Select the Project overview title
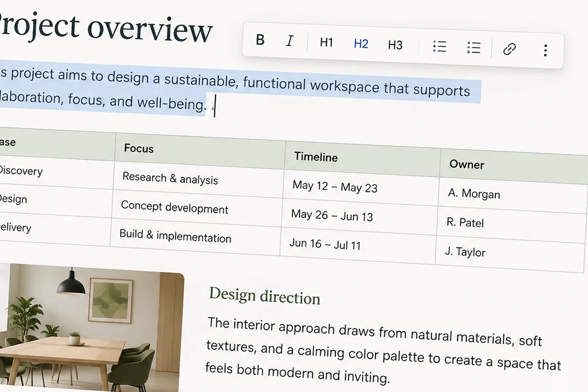 [105, 28]
